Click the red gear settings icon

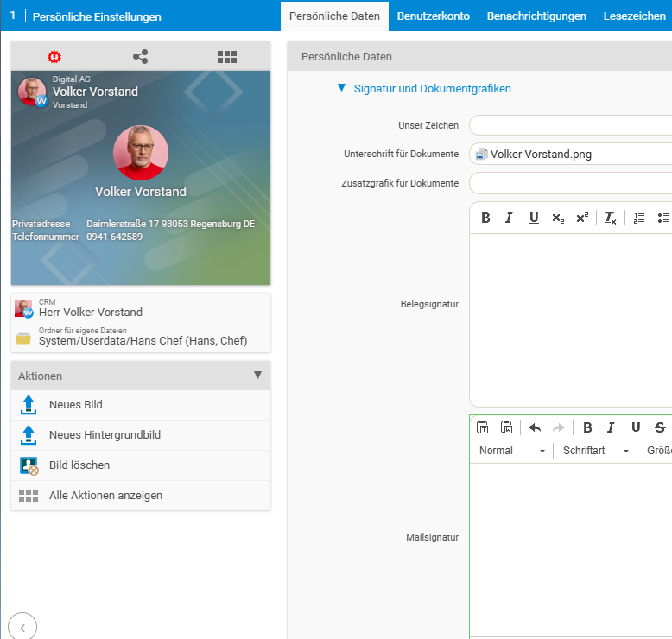(54, 57)
